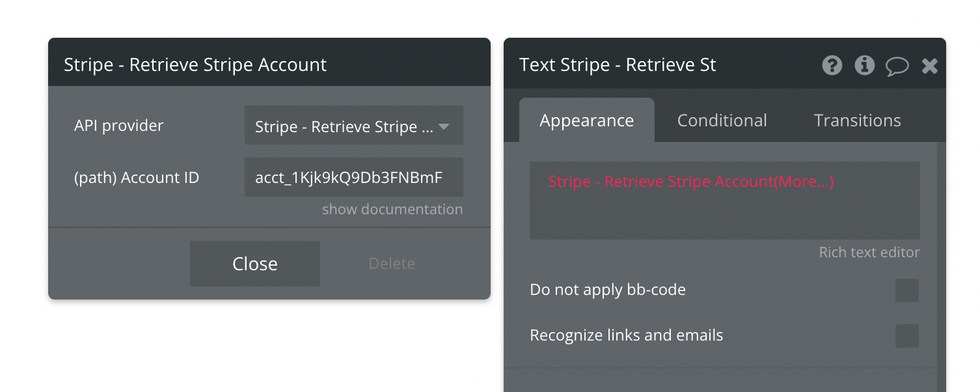Image resolution: width=980 pixels, height=392 pixels.
Task: Click the red Retrieve Stripe Account dynamic expression
Action: (690, 182)
